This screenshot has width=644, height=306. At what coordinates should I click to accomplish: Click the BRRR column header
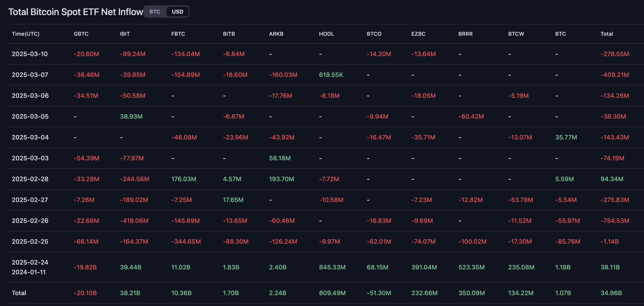point(465,34)
